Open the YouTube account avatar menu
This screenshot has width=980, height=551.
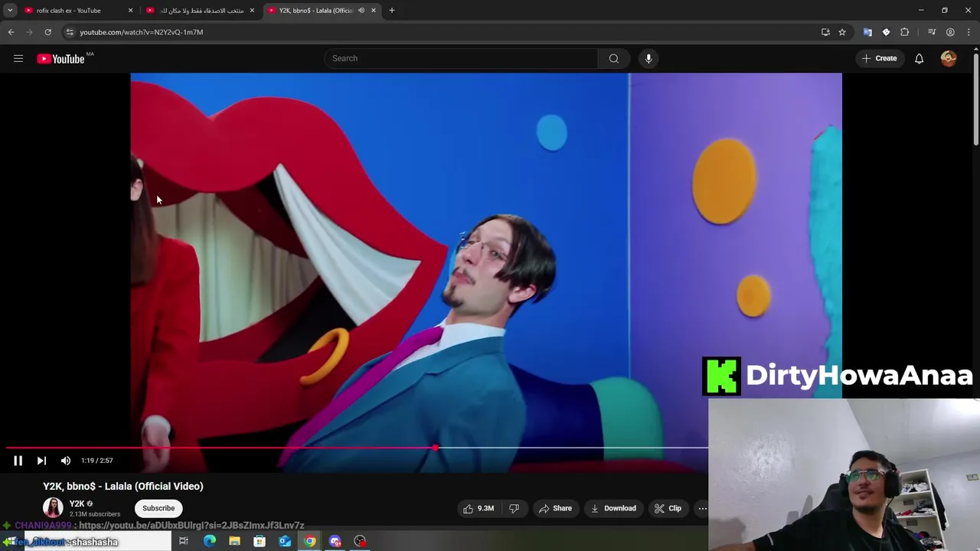tap(949, 58)
